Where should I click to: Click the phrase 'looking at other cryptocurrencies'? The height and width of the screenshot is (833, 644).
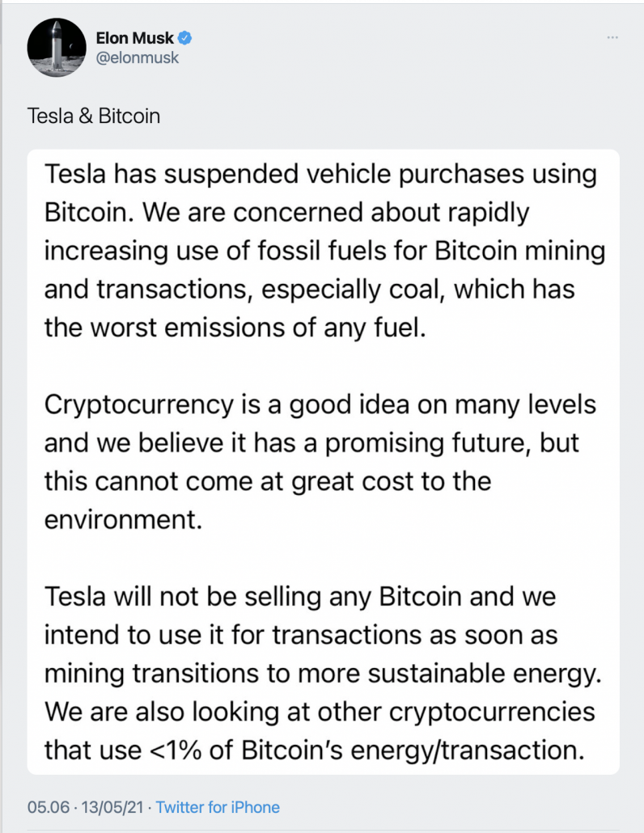point(392,712)
